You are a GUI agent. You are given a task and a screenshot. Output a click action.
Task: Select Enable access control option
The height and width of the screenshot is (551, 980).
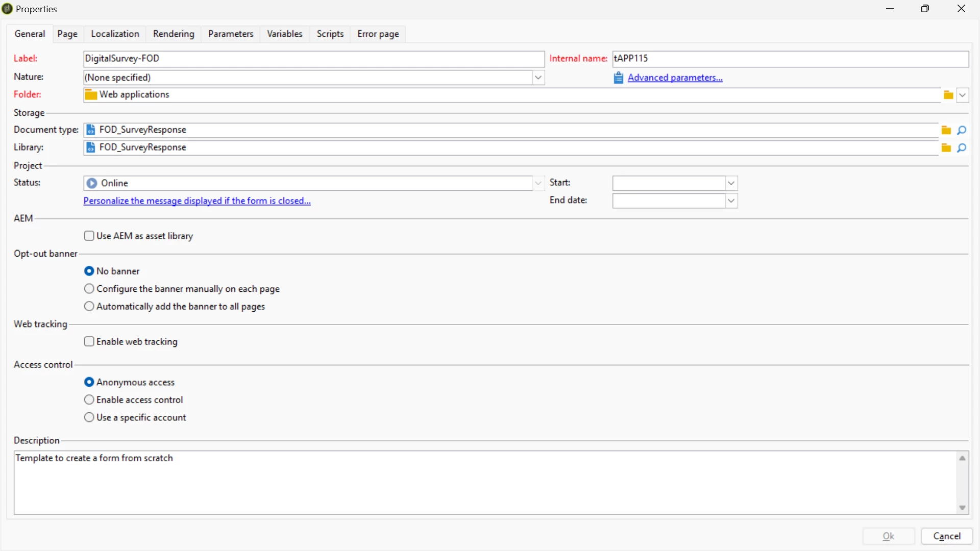coord(89,399)
